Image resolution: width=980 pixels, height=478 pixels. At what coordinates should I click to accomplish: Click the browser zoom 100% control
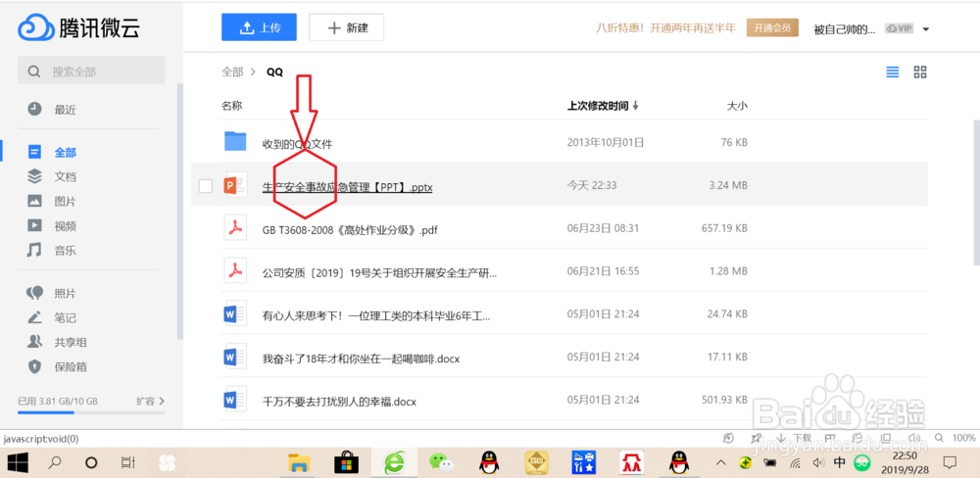coord(955,438)
